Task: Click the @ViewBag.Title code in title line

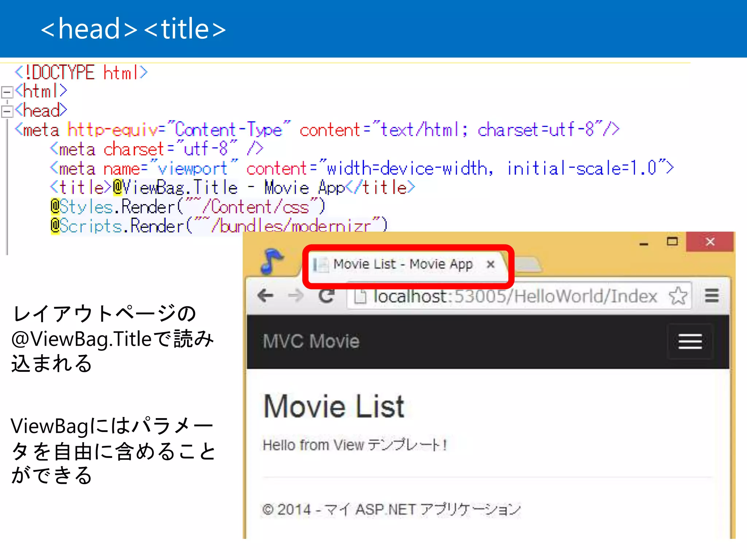Action: [x=175, y=188]
